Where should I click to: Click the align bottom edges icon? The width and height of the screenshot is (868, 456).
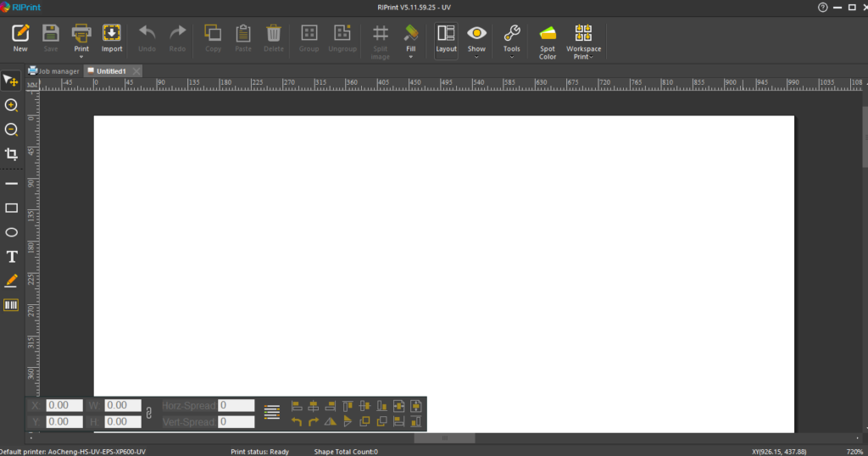(x=381, y=406)
